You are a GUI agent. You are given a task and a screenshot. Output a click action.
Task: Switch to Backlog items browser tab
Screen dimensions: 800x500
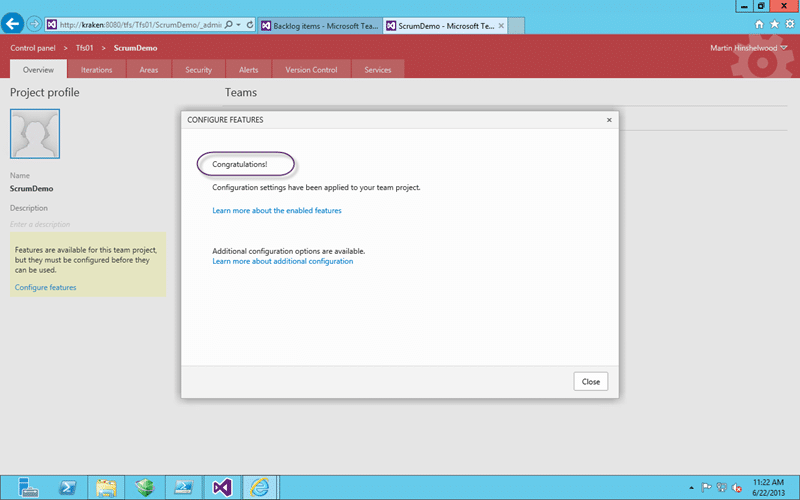click(x=320, y=26)
